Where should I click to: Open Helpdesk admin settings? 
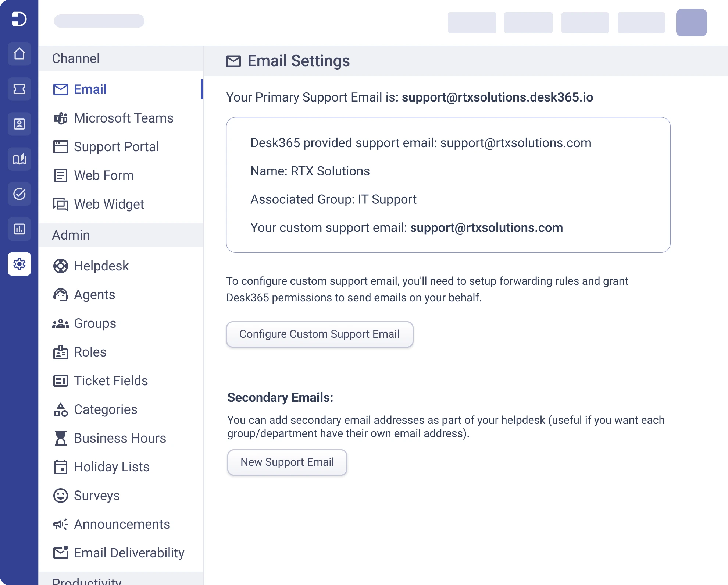pos(101,266)
